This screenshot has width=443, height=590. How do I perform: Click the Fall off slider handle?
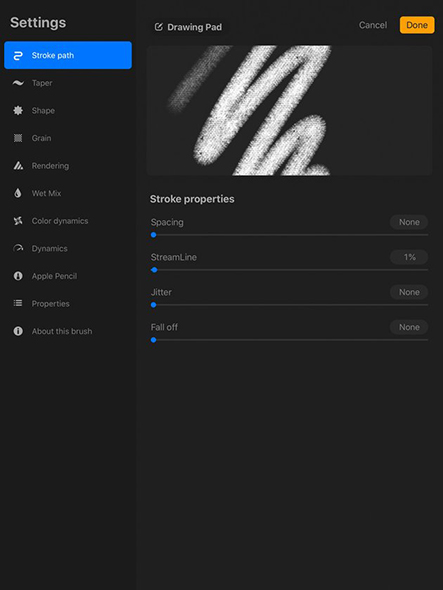pyautogui.click(x=154, y=340)
